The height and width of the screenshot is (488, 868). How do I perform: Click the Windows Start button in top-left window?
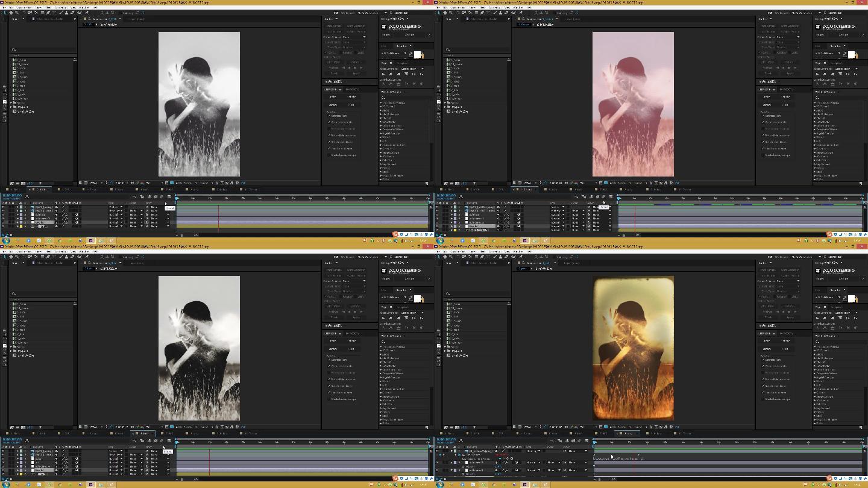(6, 240)
